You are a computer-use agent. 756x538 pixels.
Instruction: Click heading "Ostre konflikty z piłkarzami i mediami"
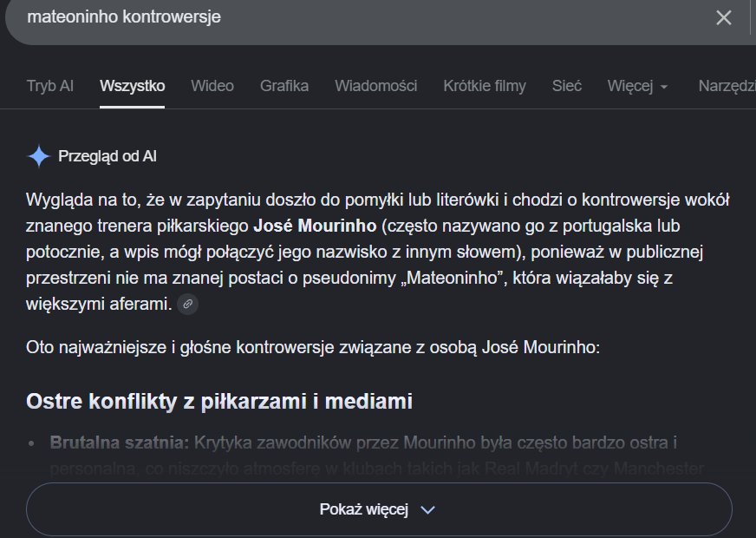point(219,402)
